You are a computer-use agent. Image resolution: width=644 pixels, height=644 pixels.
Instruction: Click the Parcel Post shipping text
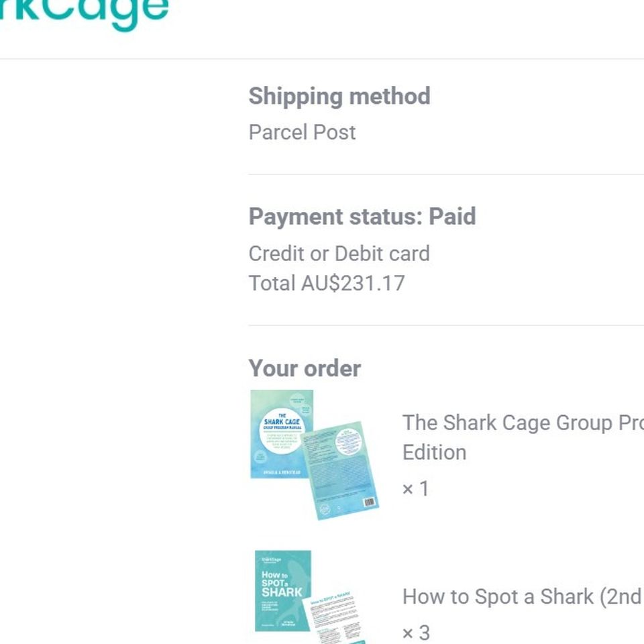303,132
